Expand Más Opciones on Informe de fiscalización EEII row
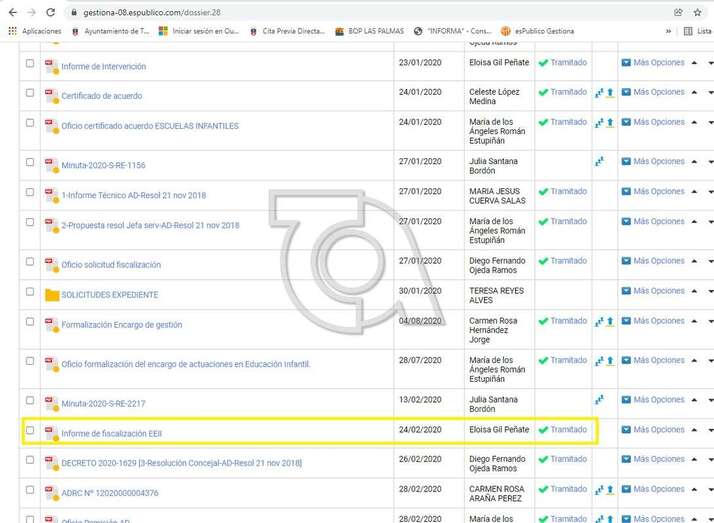Screen dimensions: 714x523 point(653,430)
